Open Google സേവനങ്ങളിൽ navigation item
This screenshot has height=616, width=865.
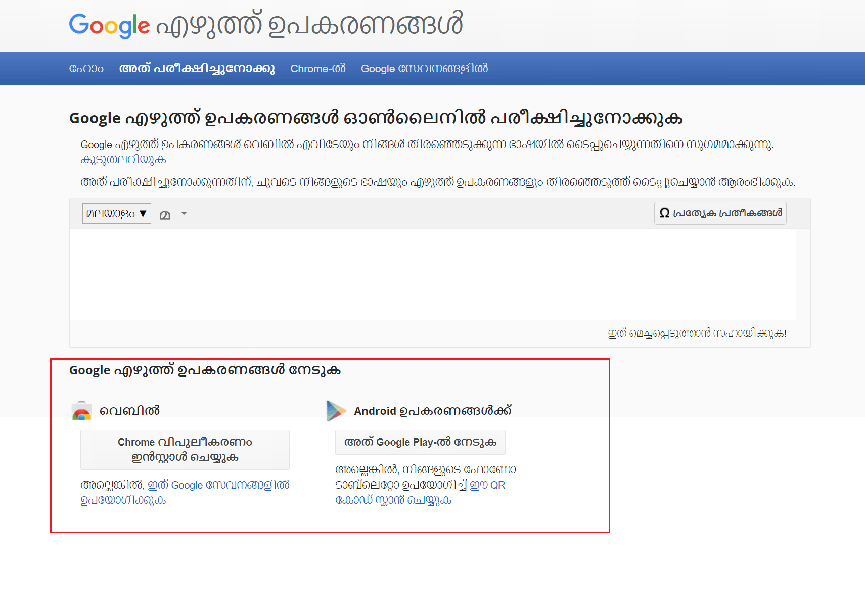424,68
